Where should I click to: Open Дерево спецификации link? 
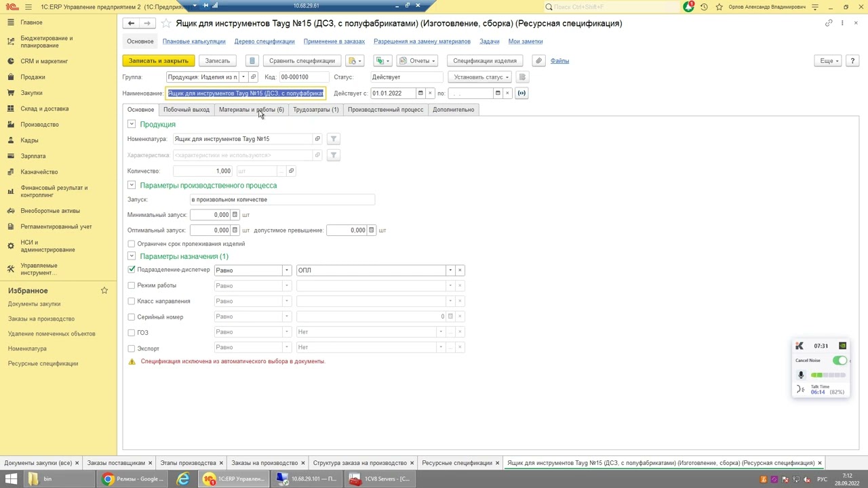(x=264, y=41)
